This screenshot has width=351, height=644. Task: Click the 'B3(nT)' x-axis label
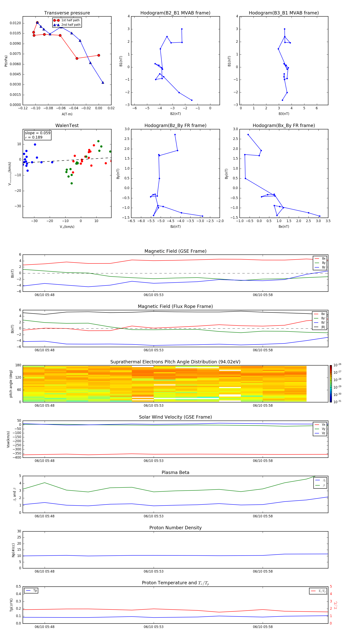pyautogui.click(x=284, y=114)
